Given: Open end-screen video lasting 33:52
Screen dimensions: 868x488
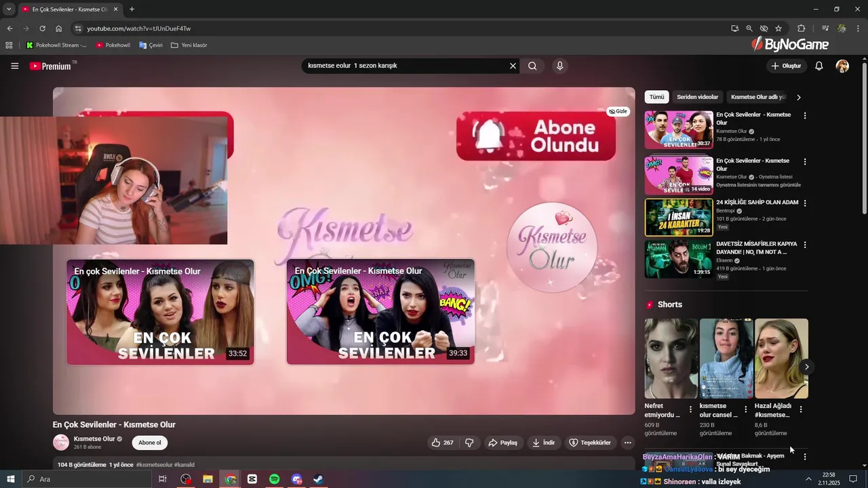Looking at the screenshot, I should [160, 312].
